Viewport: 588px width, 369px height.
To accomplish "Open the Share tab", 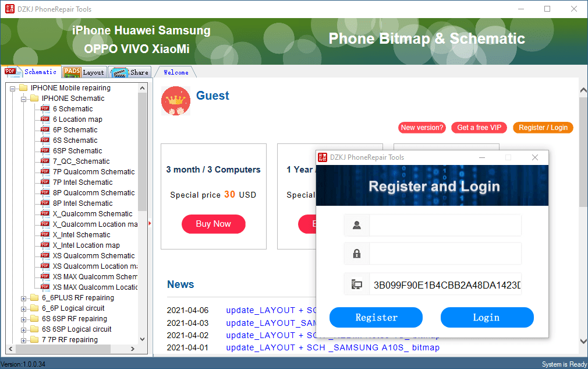I will click(x=130, y=72).
